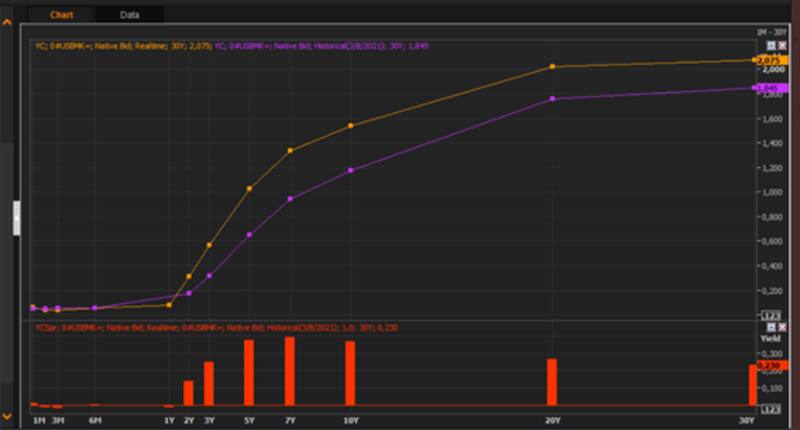Click the left sidebar collapse handle

[16, 217]
